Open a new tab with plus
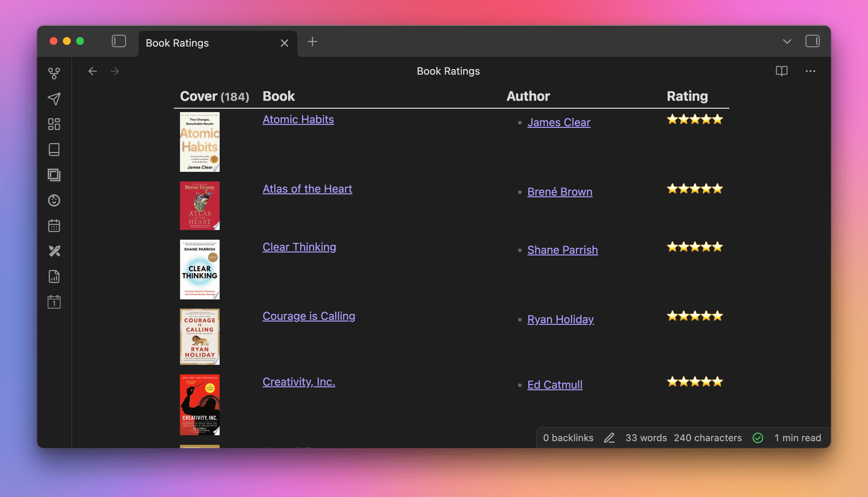 (312, 42)
